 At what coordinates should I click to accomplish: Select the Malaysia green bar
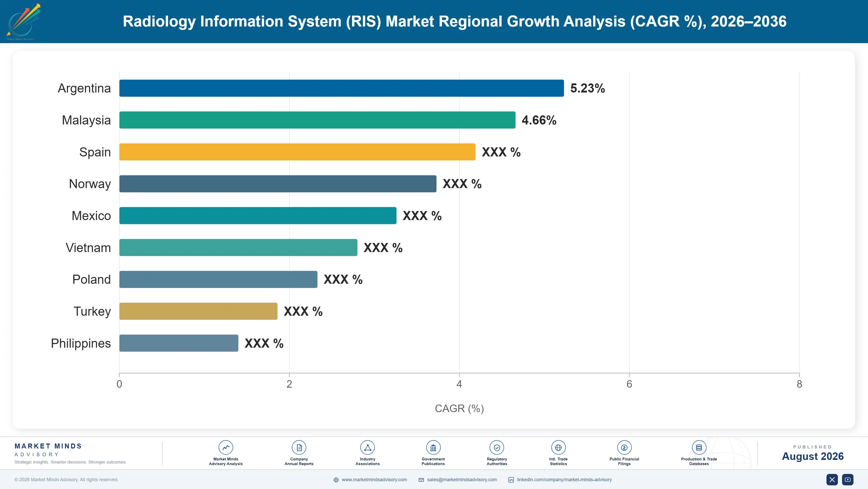[317, 120]
